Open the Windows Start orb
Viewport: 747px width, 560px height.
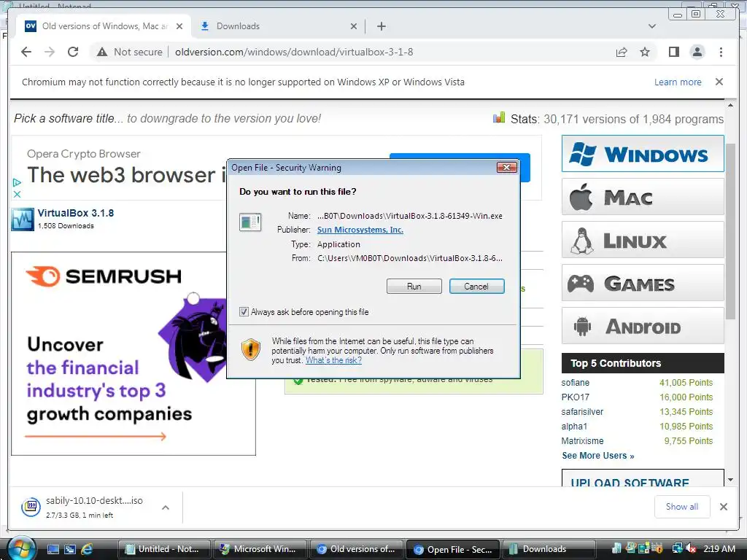pos(21,548)
